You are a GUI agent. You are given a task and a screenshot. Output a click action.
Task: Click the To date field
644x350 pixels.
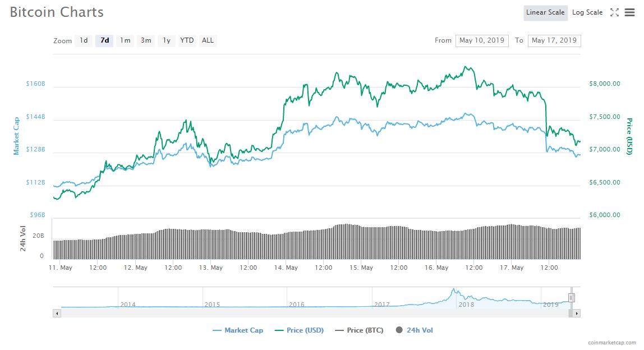tap(554, 40)
